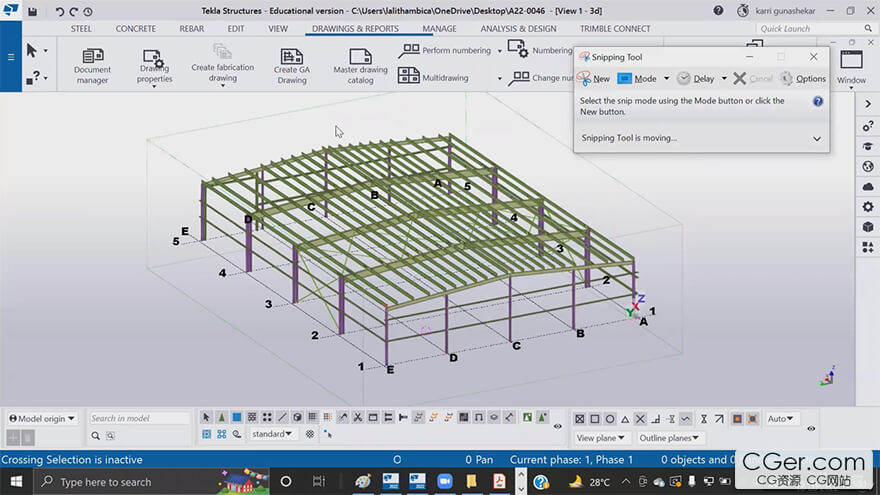Open the Master drawing catalog

[x=360, y=66]
